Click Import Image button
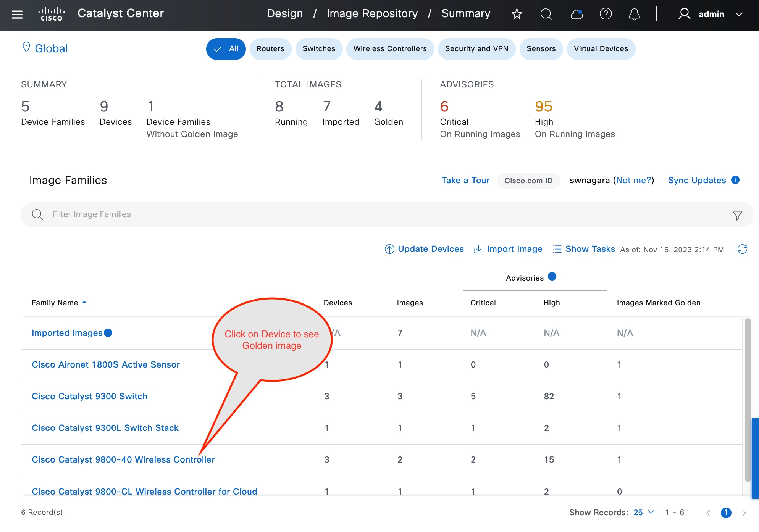The image size is (759, 532). [x=508, y=249]
